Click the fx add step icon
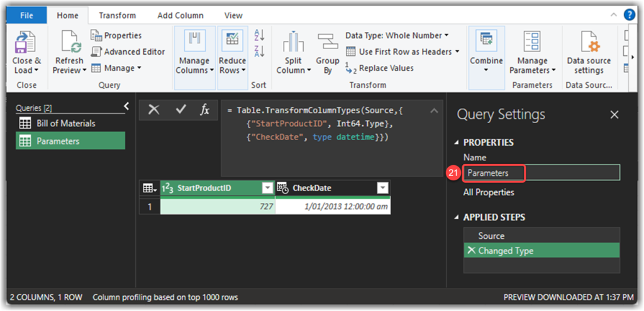 click(x=204, y=109)
